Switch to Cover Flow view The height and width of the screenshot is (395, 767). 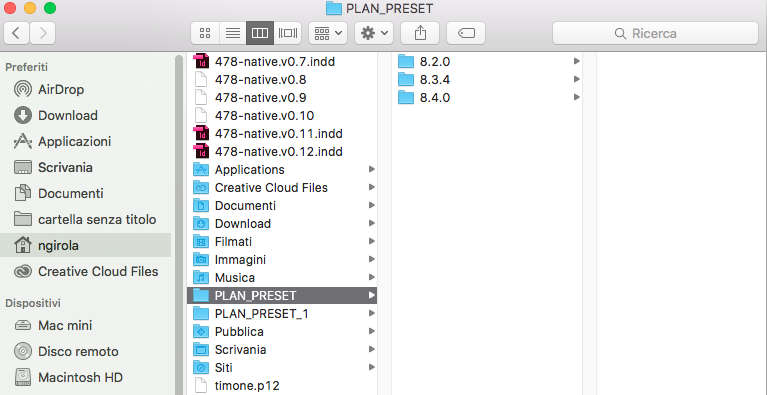(x=288, y=33)
